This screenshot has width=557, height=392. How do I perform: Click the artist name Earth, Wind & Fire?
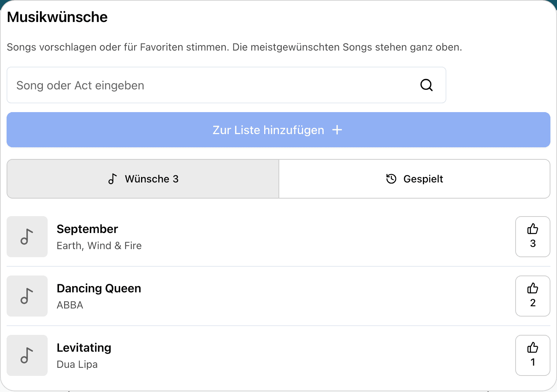tap(99, 245)
